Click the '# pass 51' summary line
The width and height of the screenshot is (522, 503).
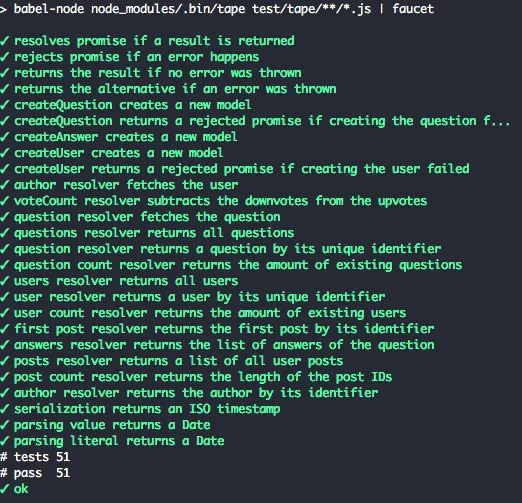tap(35, 473)
